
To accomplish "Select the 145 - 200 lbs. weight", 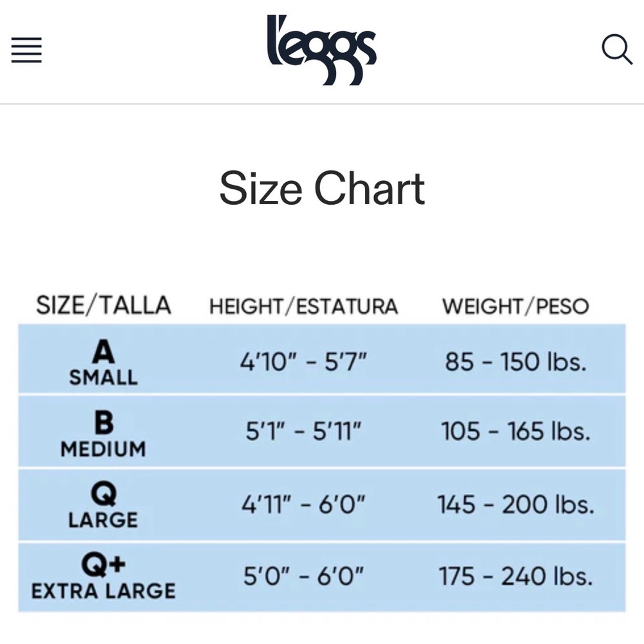I will click(515, 504).
